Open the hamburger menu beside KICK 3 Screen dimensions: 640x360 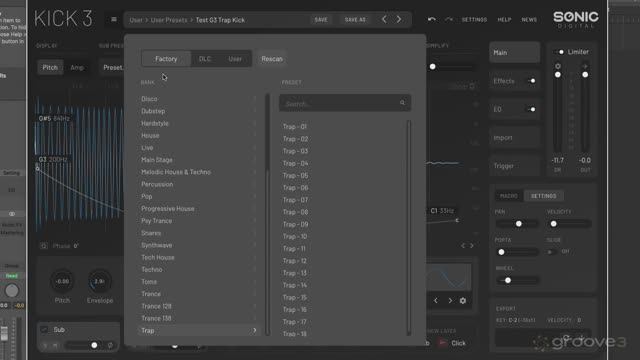click(x=114, y=19)
